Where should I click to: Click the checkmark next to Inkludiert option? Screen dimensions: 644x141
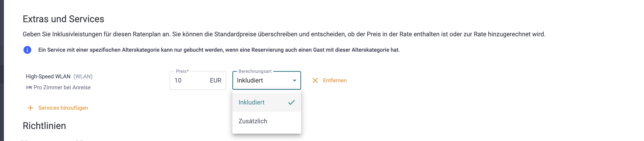click(x=291, y=102)
